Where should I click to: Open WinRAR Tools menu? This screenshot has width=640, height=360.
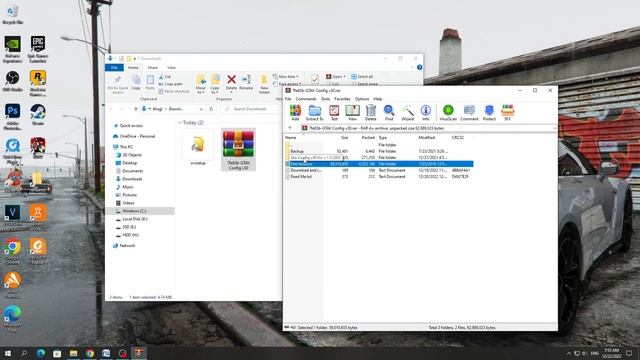(325, 99)
